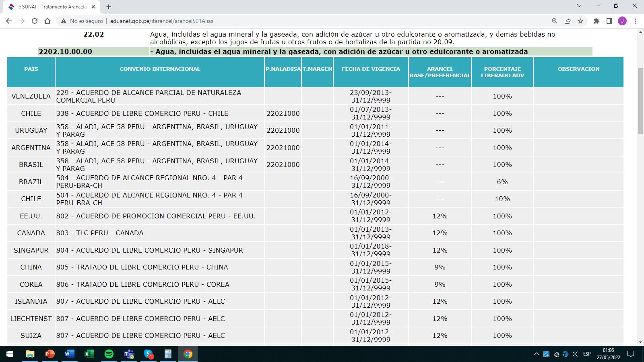Click the URUGUAY country cell
The image size is (644, 362).
tap(31, 130)
